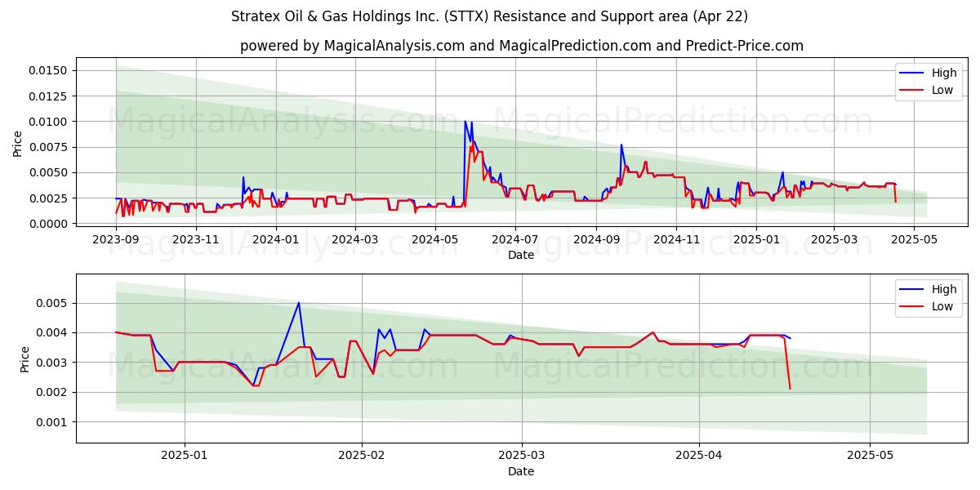
Task: Click the 0.005 tick on bottom chart
Action: click(x=52, y=303)
